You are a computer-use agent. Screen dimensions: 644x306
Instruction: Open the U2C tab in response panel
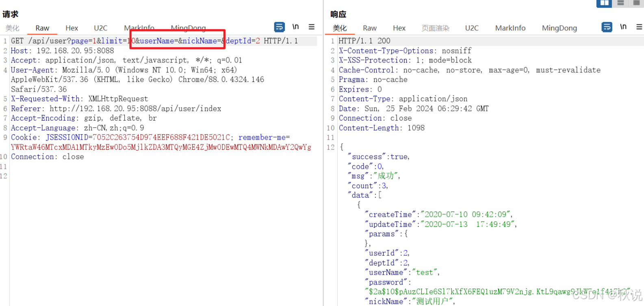coord(472,28)
